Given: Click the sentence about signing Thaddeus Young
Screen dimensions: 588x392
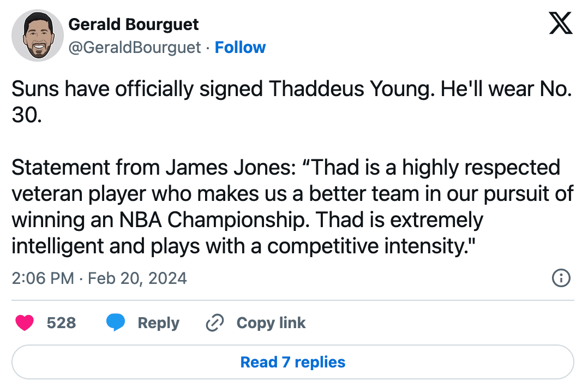Looking at the screenshot, I should point(223,90).
